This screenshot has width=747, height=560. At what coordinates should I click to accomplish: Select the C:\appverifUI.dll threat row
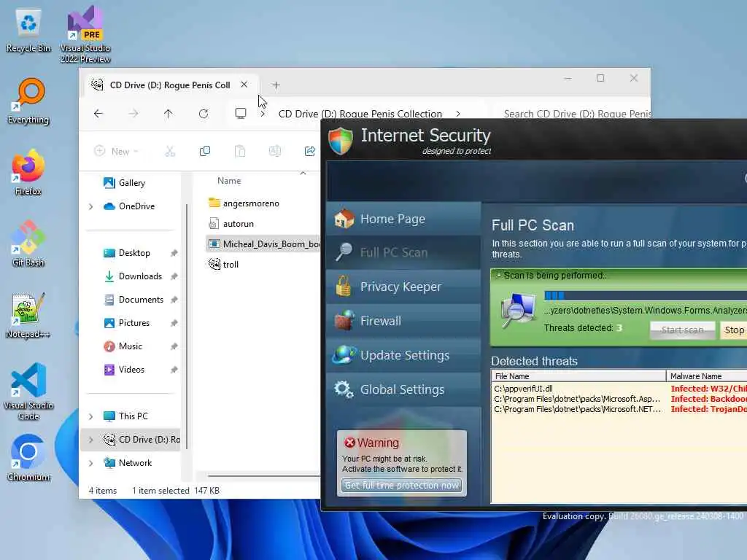coord(619,389)
